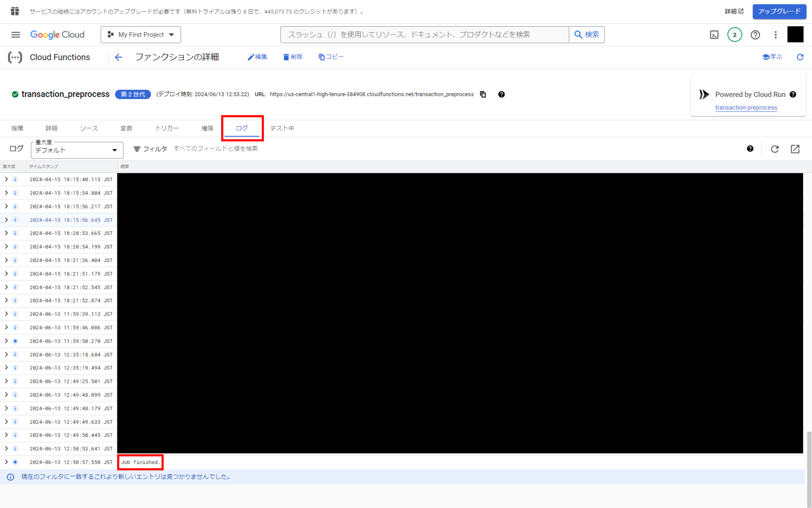Click the アップグレード button

pos(779,12)
